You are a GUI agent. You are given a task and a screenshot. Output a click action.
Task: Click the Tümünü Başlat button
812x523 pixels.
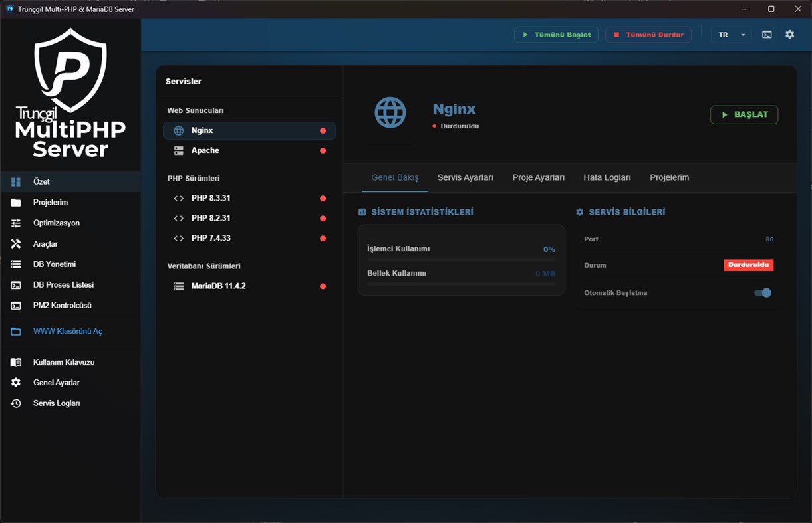(557, 35)
